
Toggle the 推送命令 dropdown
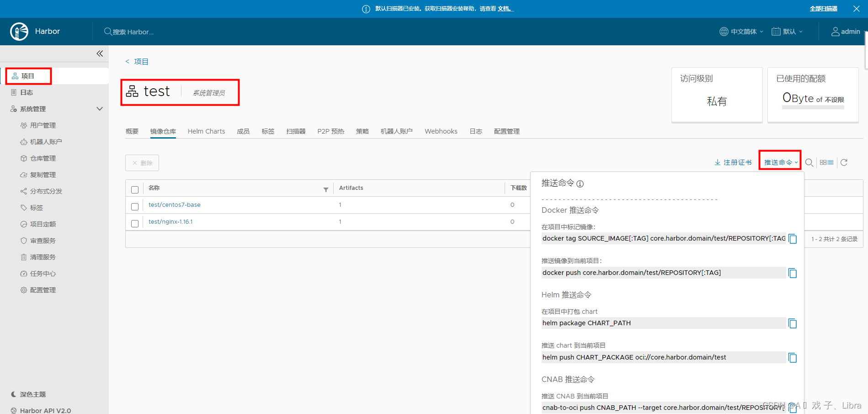[x=781, y=162]
